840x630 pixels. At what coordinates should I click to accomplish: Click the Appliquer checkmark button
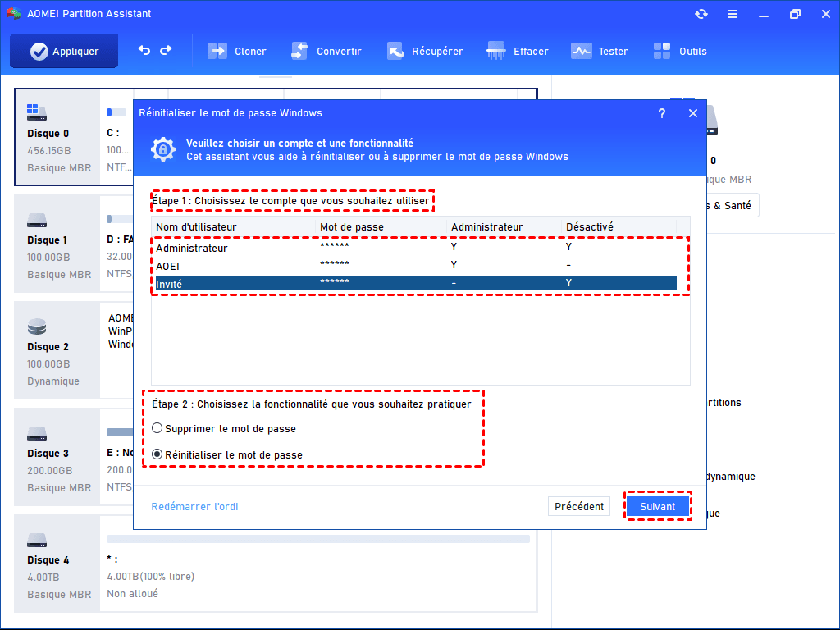(x=64, y=51)
